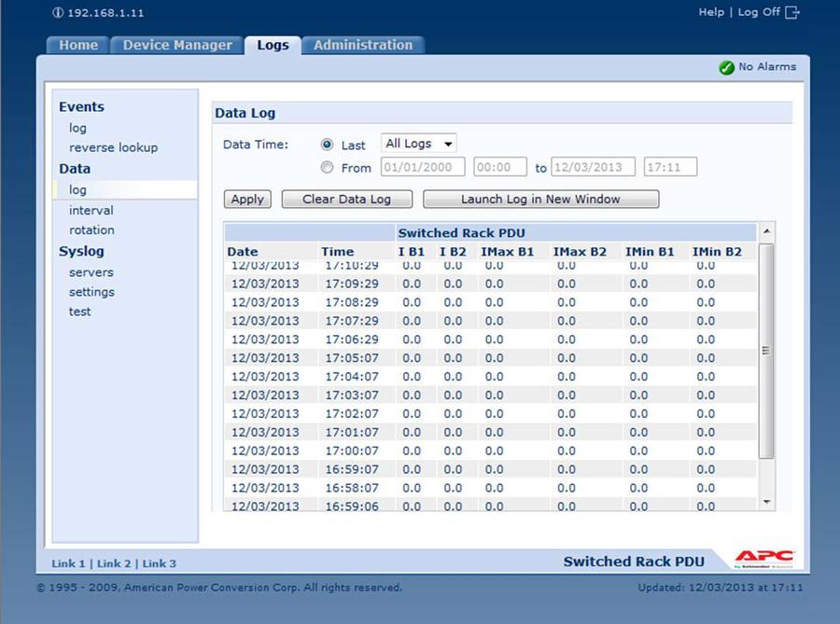Open the Help link
This screenshot has width=840, height=624.
coord(711,12)
